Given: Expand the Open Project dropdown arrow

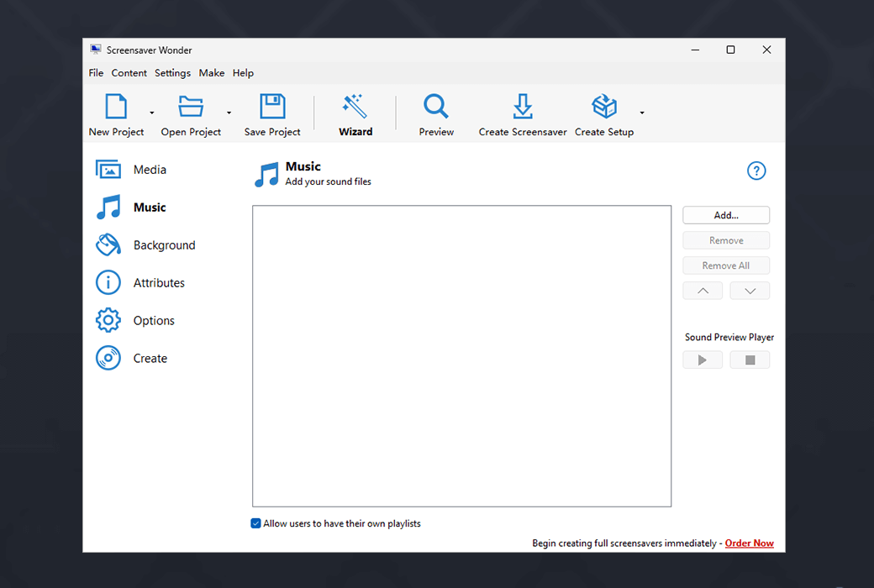Looking at the screenshot, I should tap(229, 113).
